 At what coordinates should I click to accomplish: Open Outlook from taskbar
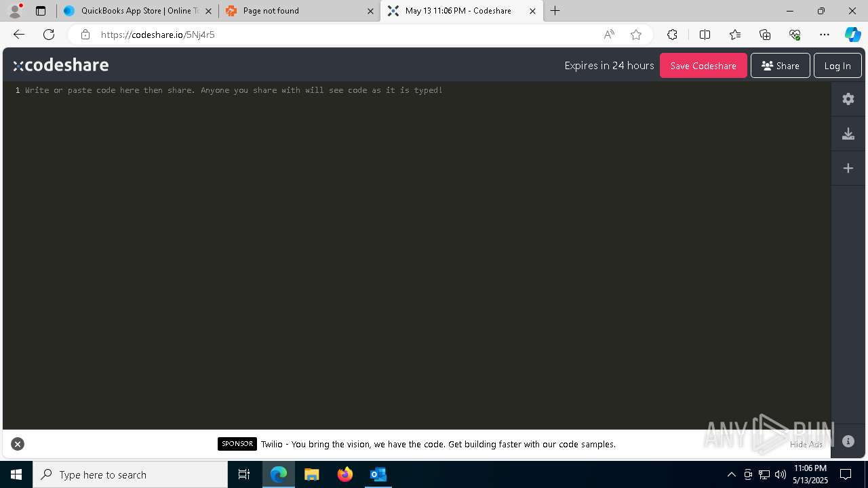pyautogui.click(x=378, y=474)
